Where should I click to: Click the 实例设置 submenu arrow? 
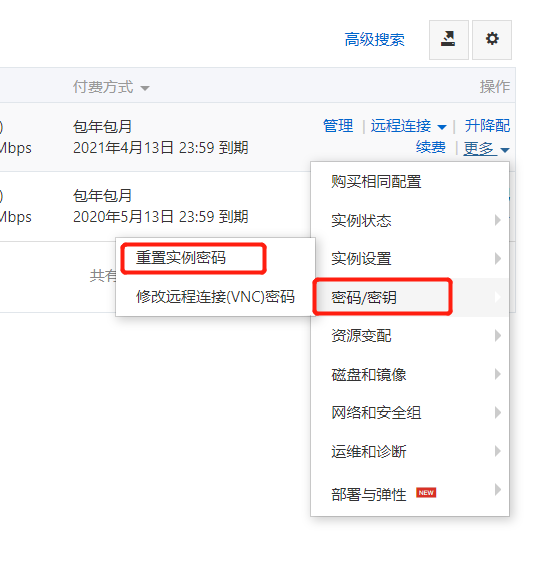pyautogui.click(x=498, y=258)
